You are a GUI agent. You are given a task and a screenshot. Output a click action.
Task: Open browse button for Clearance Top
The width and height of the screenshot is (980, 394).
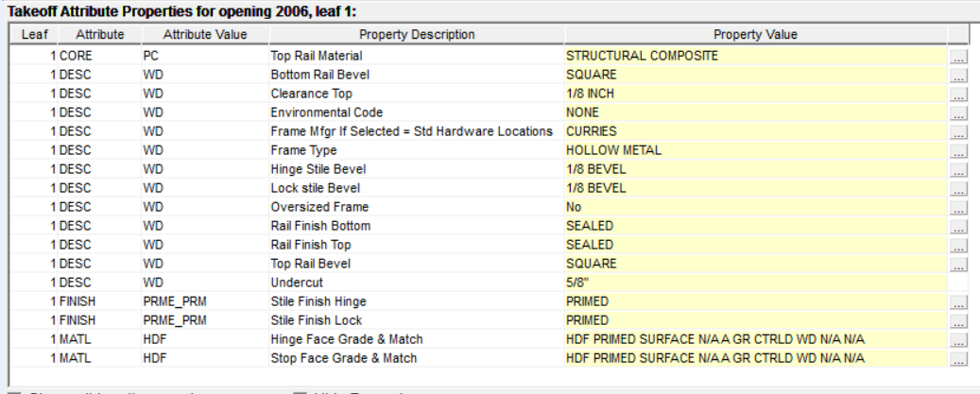coord(959,94)
